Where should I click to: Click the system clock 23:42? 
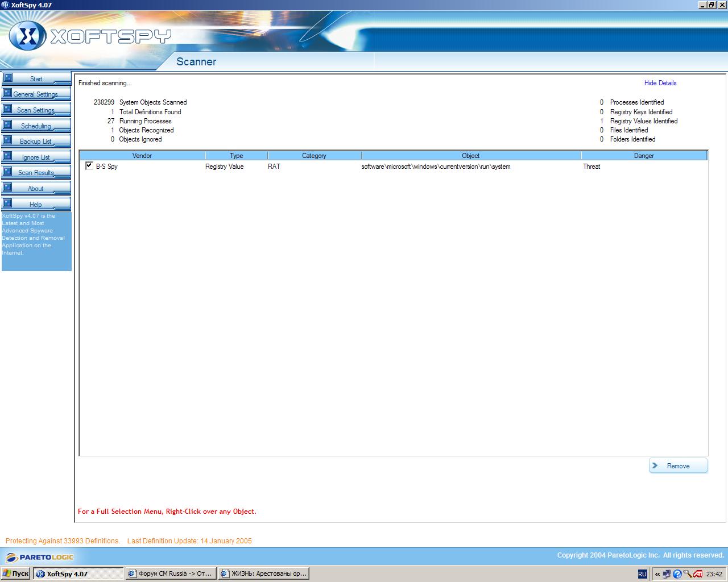(714, 574)
